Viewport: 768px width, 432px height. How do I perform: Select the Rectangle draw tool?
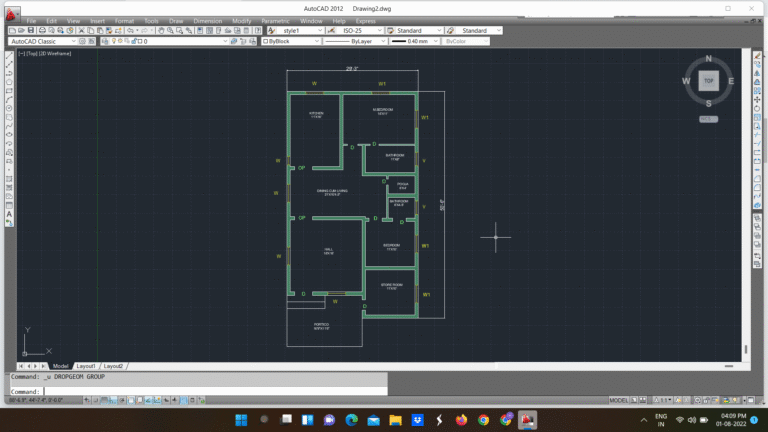click(x=9, y=91)
